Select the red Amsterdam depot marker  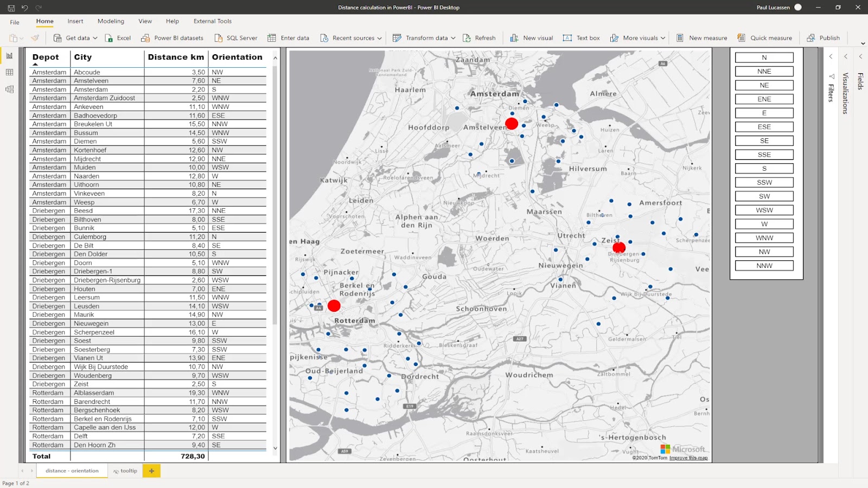click(512, 124)
